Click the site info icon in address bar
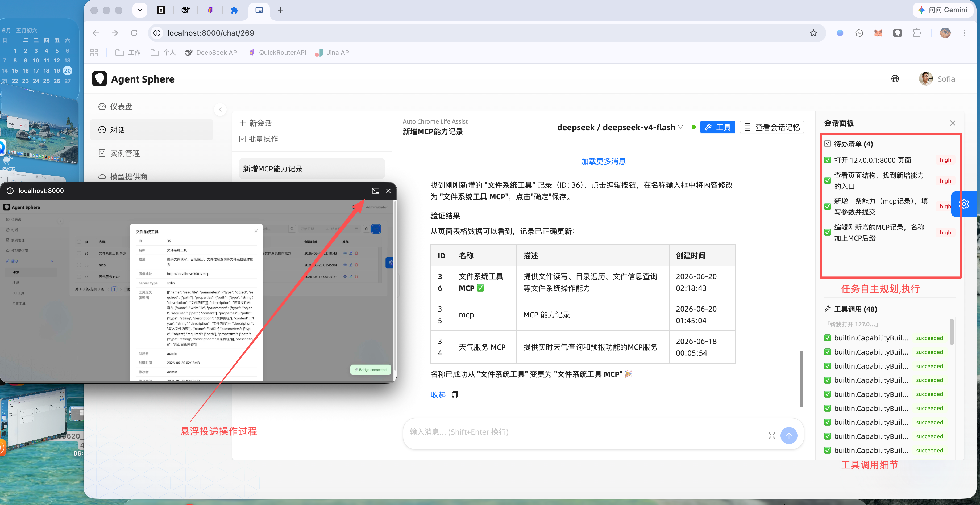Image resolution: width=980 pixels, height=505 pixels. (157, 33)
